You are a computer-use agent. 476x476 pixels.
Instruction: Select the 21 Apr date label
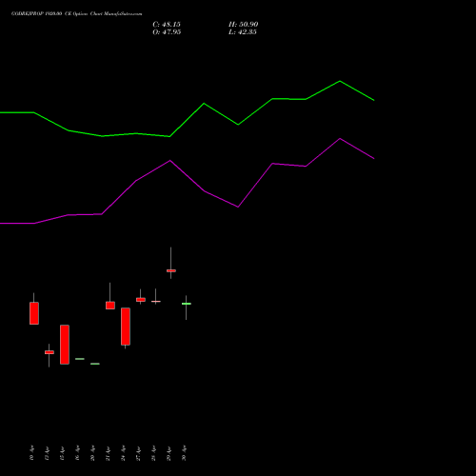[108, 453]
